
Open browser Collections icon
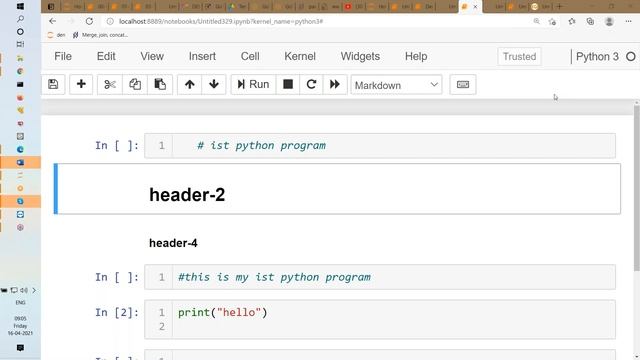[x=590, y=21]
